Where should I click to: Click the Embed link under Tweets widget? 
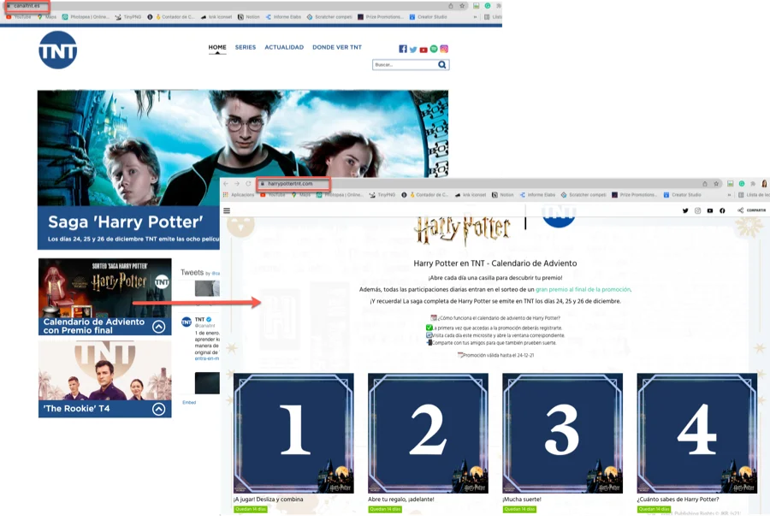pos(189,403)
